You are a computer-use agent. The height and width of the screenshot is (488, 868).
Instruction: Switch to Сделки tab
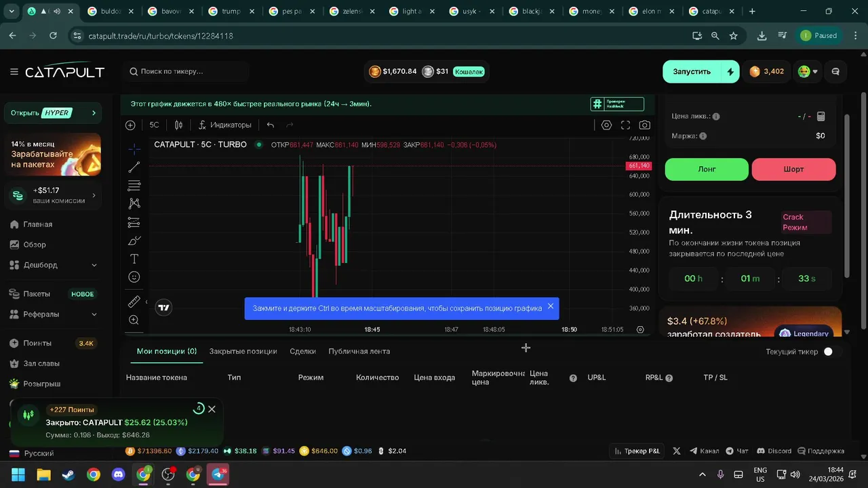[302, 351]
